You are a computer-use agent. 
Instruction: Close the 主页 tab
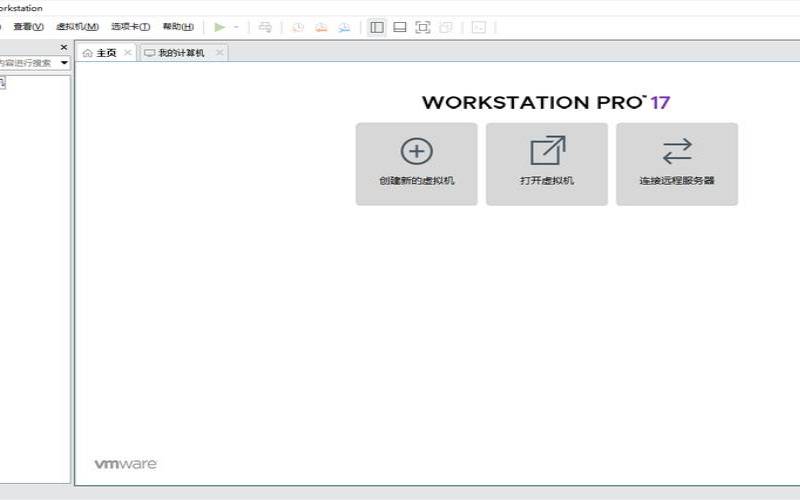pyautogui.click(x=128, y=52)
